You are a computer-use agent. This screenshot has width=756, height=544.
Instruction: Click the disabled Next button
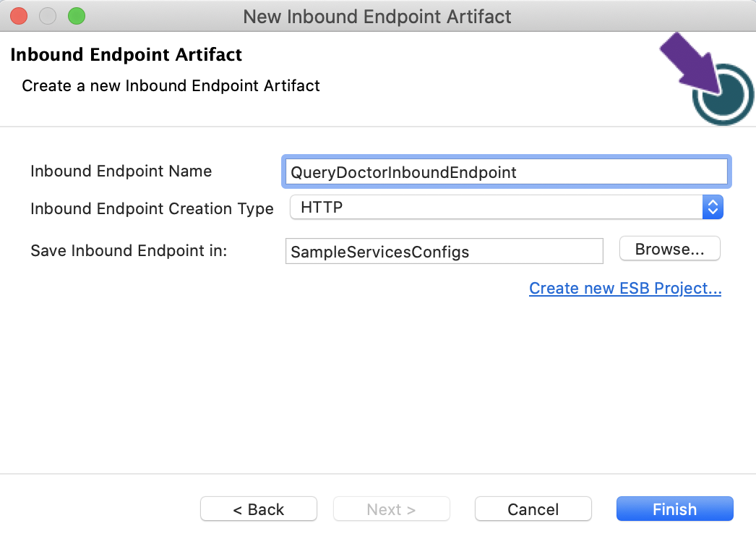(391, 509)
